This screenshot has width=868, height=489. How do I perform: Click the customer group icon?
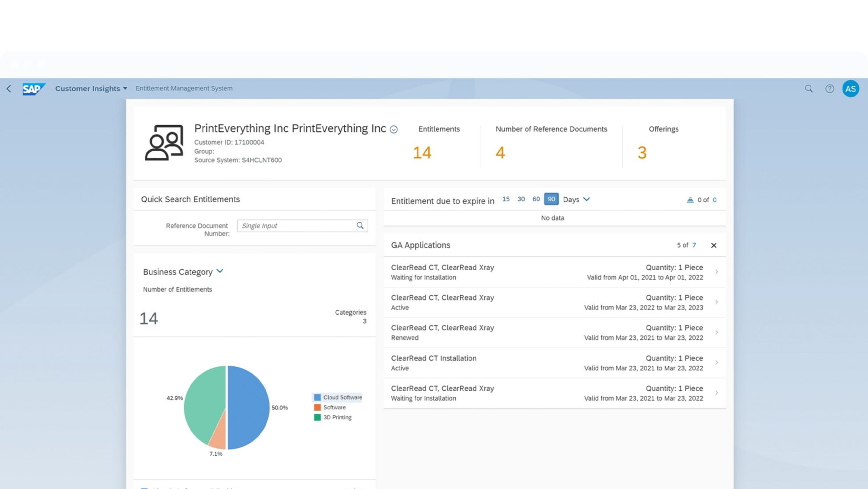164,143
